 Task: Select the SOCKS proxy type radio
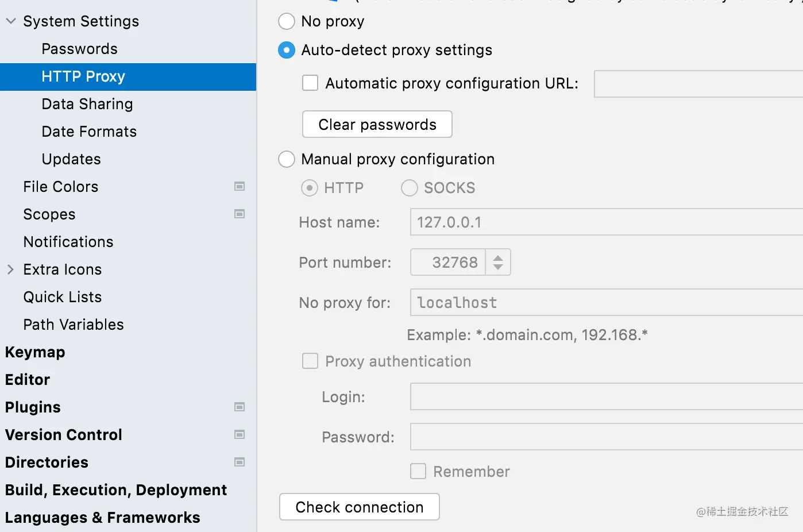(410, 188)
